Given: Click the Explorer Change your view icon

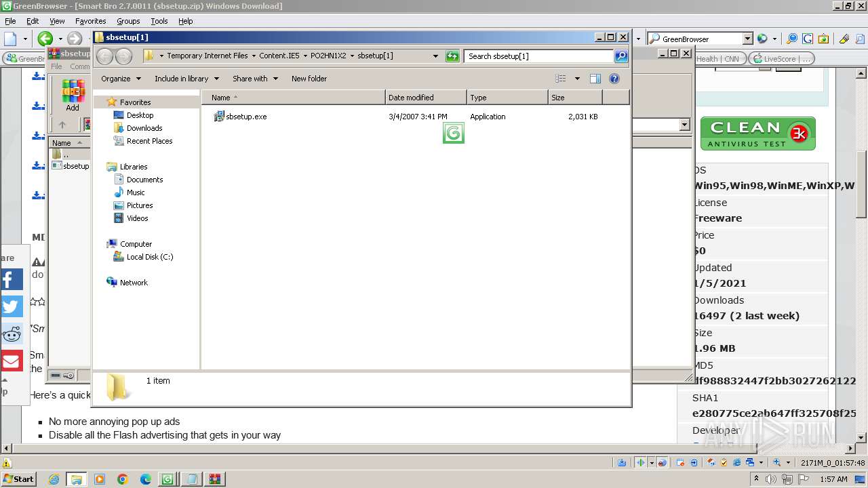Looking at the screenshot, I should 561,79.
